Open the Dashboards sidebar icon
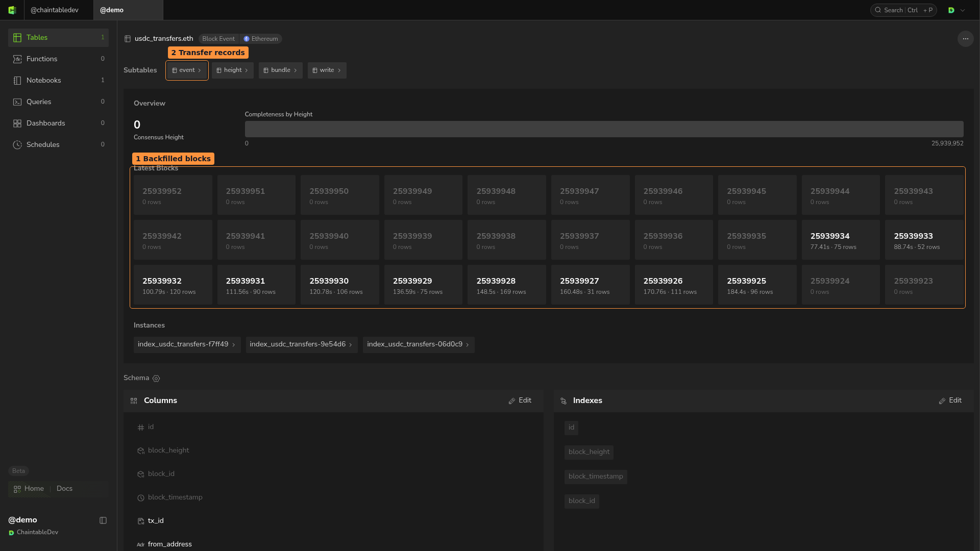This screenshot has width=980, height=551. (17, 123)
